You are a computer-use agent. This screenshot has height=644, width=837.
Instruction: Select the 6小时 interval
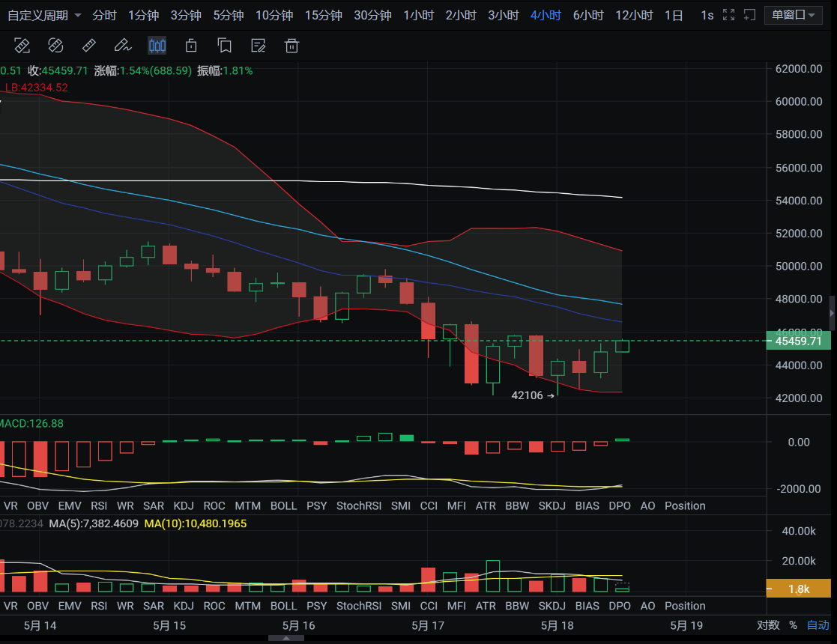pos(588,16)
